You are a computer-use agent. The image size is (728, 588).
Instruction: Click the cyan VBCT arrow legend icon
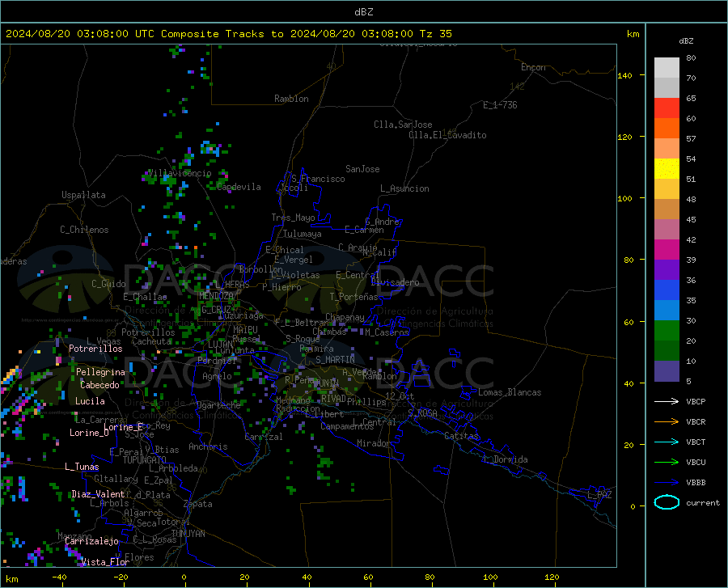[667, 442]
